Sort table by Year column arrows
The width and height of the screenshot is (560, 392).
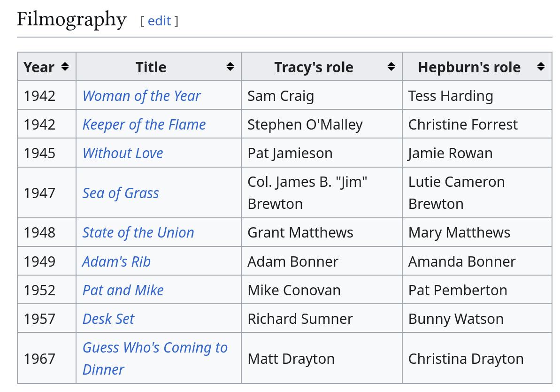(65, 67)
